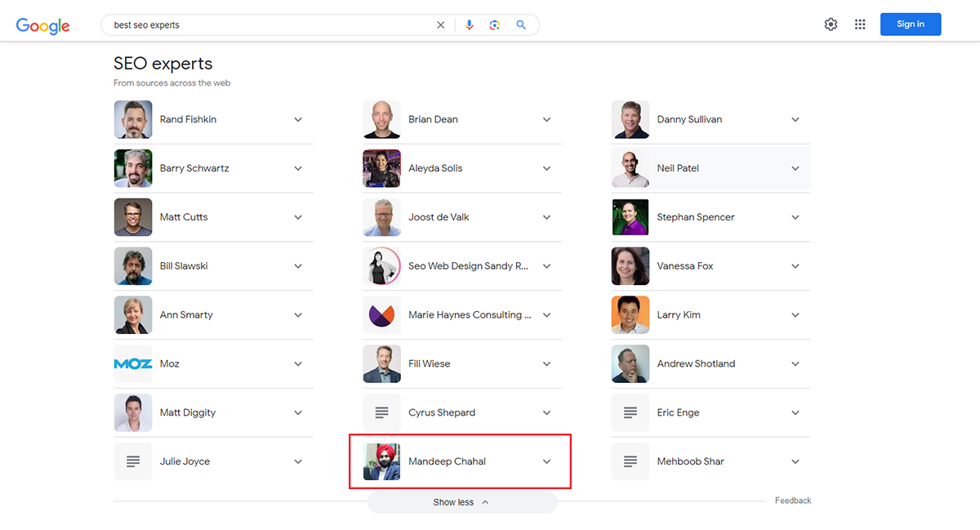Expand the Joost de Valk entry
This screenshot has width=980, height=530.
click(547, 217)
